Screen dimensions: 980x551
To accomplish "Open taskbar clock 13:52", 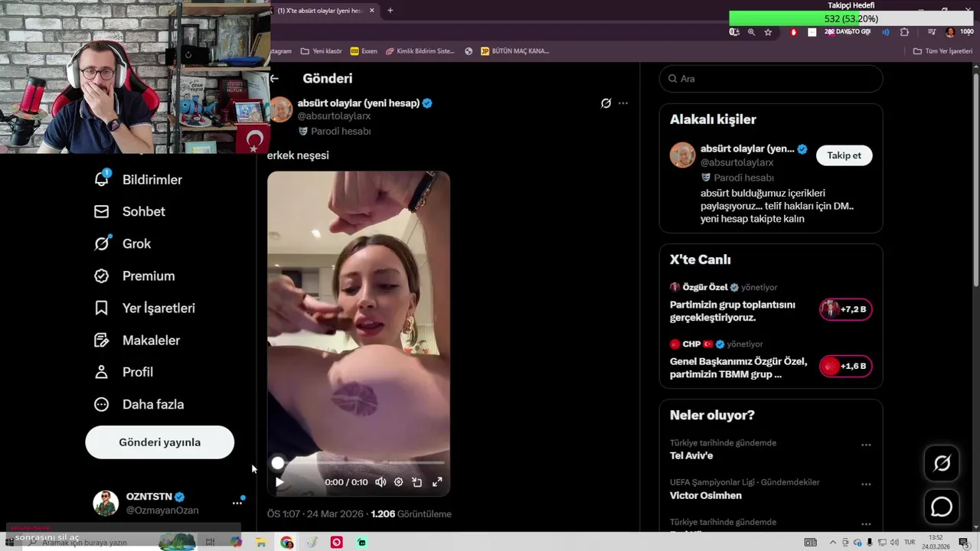I will coord(936,542).
